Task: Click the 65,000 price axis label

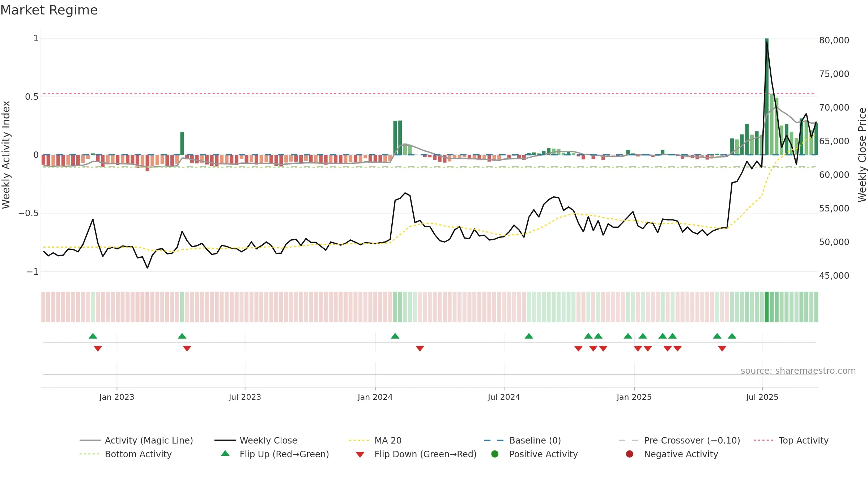Action: pyautogui.click(x=834, y=141)
